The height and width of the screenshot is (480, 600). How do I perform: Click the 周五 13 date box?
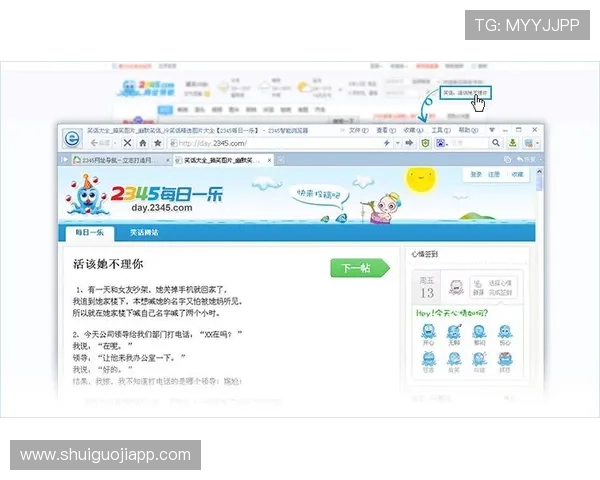coord(427,287)
